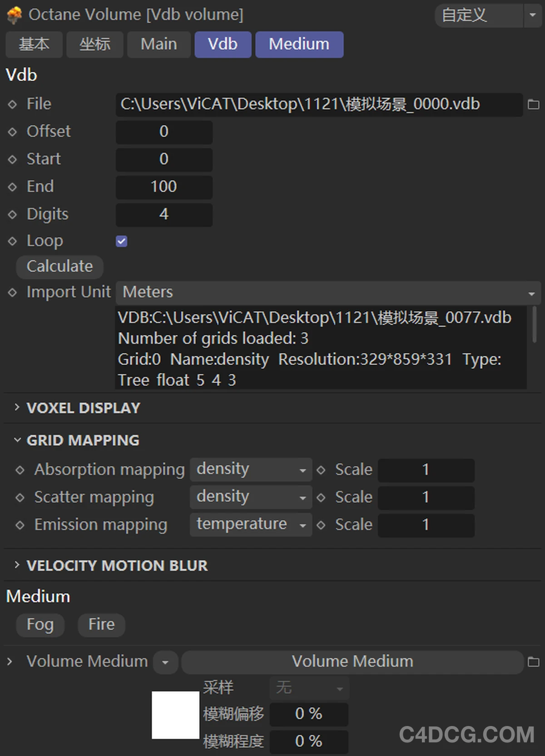
Task: Expand the VELOCITY MOTION BLUR section
Action: pos(17,565)
